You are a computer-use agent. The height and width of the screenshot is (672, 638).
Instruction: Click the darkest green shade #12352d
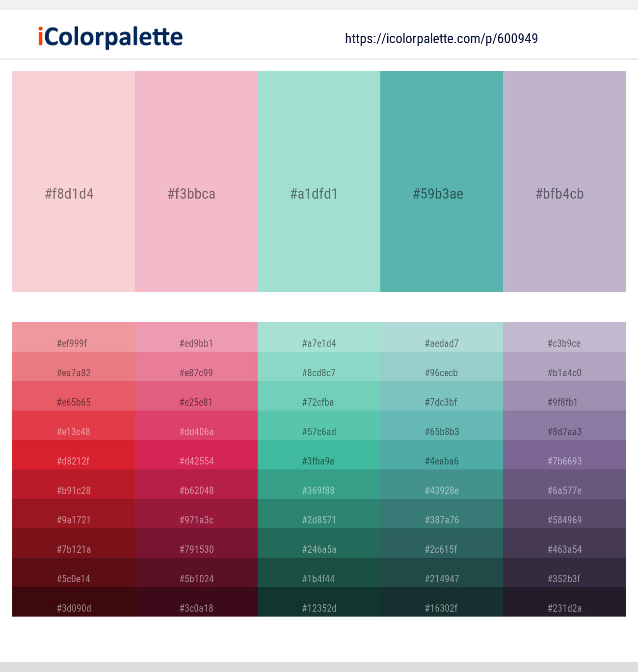pyautogui.click(x=319, y=608)
